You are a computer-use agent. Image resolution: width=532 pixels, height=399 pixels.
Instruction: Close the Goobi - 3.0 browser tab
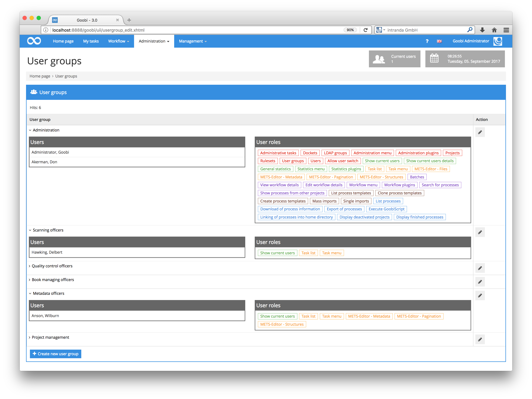[x=117, y=20]
